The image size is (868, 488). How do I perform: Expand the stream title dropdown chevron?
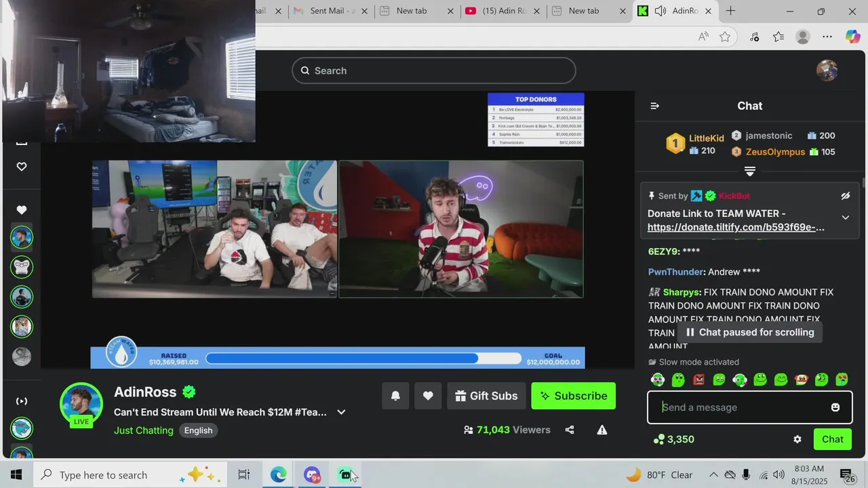341,412
